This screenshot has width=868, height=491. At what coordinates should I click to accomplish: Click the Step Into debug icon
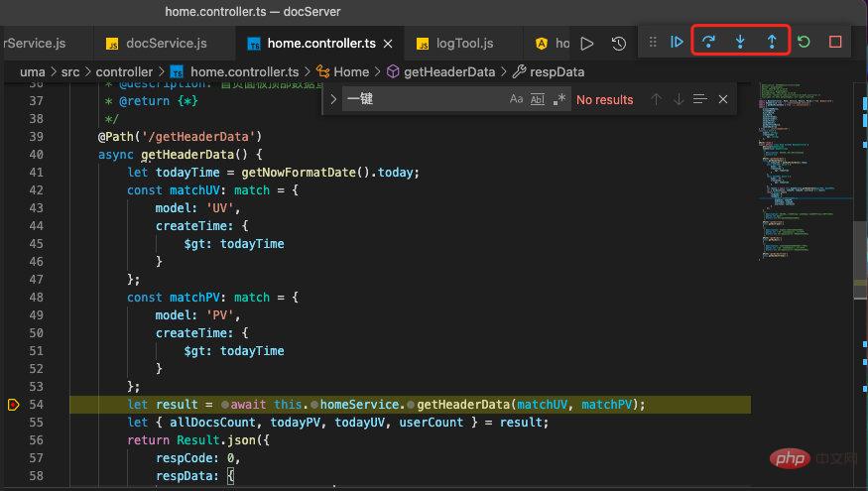[740, 43]
